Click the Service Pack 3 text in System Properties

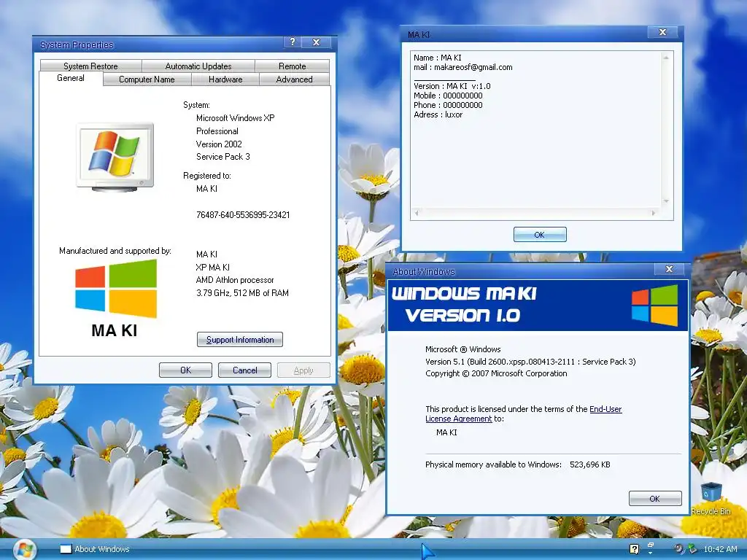223,157
